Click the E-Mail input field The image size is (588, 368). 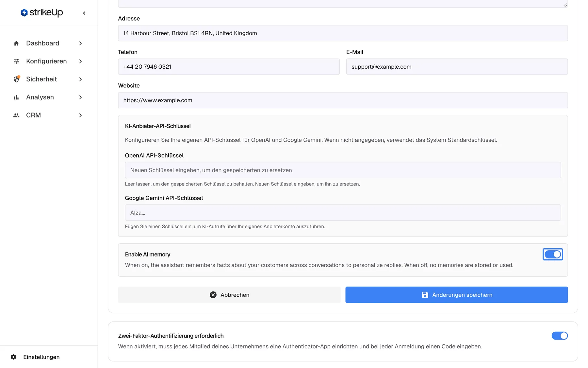pos(457,67)
